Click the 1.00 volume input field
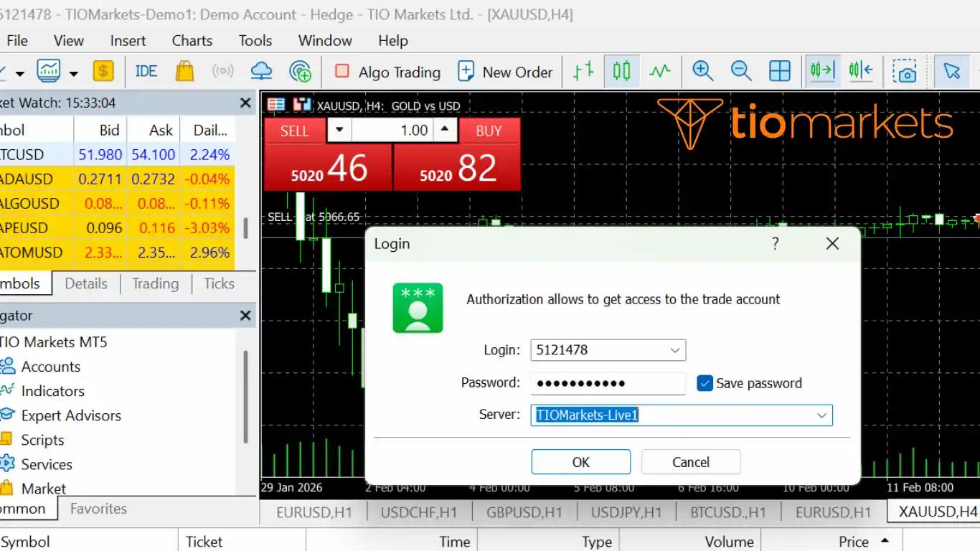980x551 pixels. [x=392, y=131]
